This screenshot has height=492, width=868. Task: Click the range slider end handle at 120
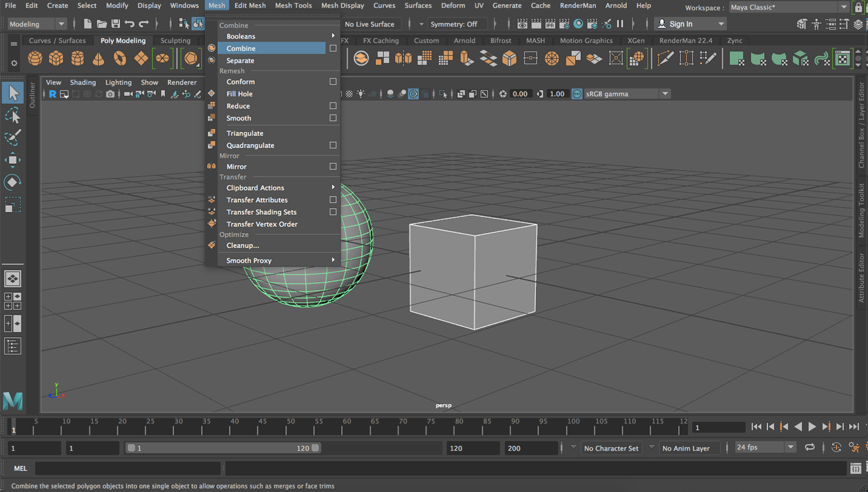tap(315, 448)
